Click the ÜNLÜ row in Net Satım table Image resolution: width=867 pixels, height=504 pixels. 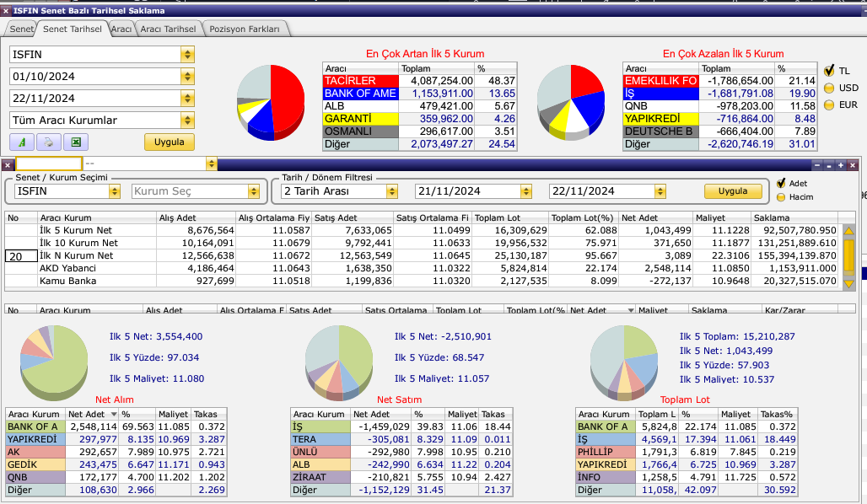click(x=401, y=452)
